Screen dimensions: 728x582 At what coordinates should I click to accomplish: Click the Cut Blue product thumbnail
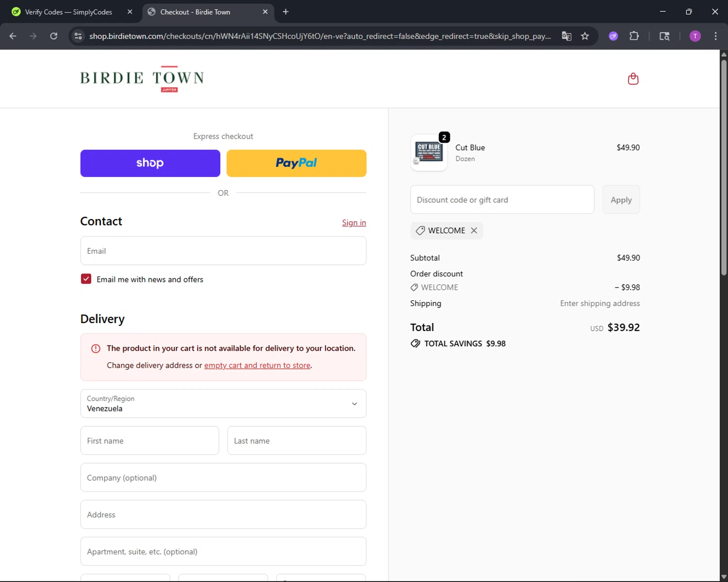(429, 152)
